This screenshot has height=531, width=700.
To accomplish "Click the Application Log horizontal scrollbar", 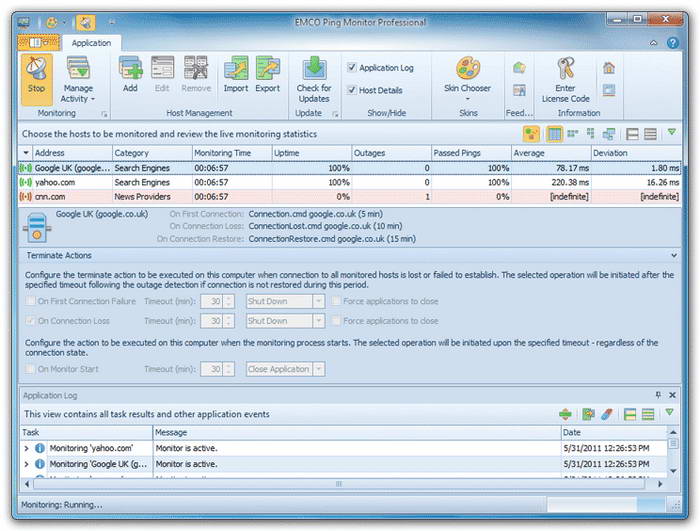I will (x=339, y=484).
